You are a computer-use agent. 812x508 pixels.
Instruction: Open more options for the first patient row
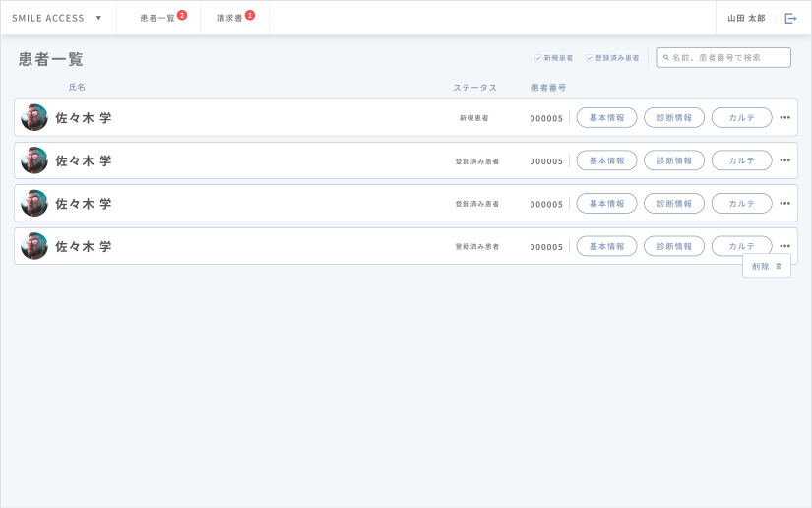(784, 118)
